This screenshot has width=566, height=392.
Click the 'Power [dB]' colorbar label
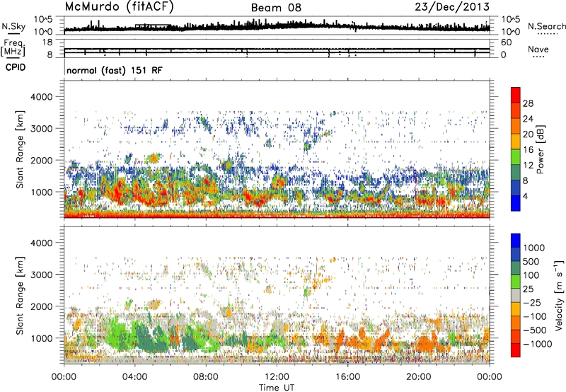(x=540, y=149)
